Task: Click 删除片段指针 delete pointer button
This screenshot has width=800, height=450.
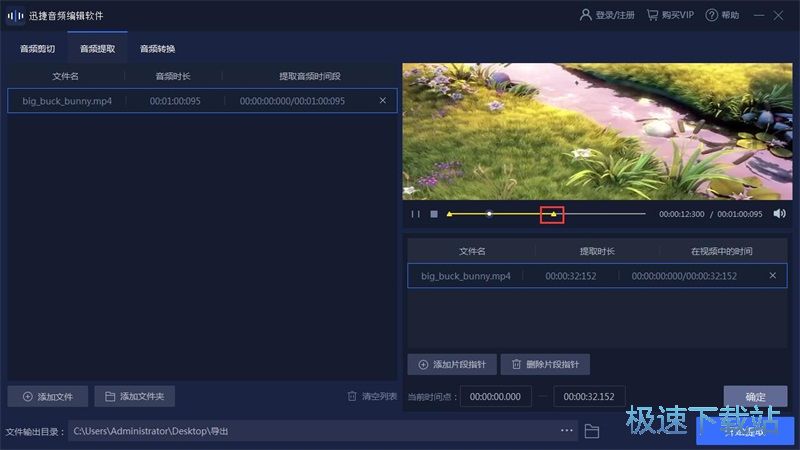Action: [545, 364]
